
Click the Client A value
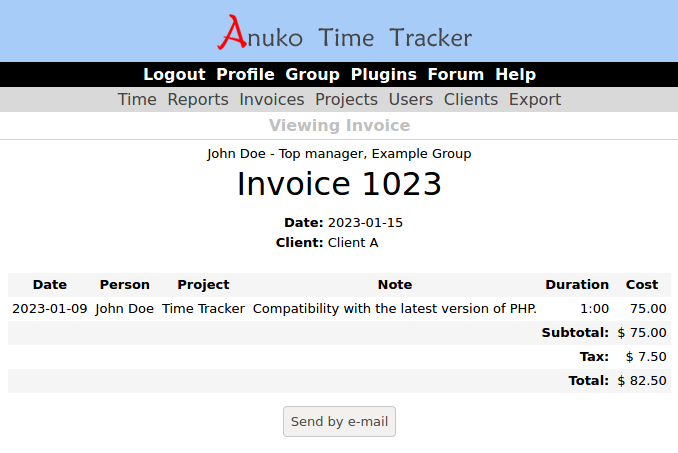pyautogui.click(x=353, y=242)
